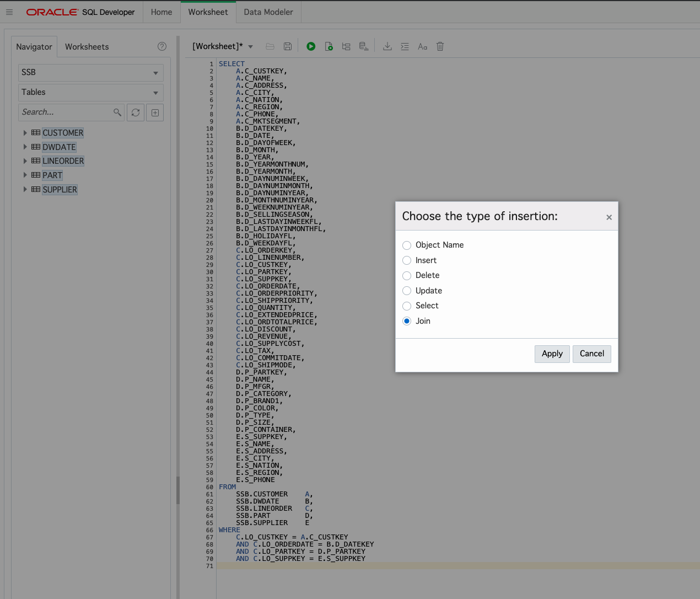Expand the LINEORDER table node
This screenshot has height=599, width=700.
(x=25, y=161)
